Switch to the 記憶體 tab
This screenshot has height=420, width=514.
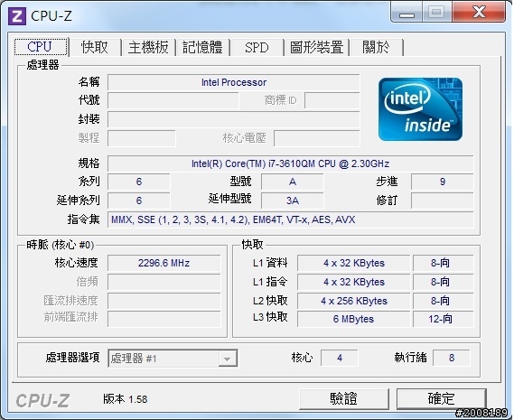(x=202, y=47)
